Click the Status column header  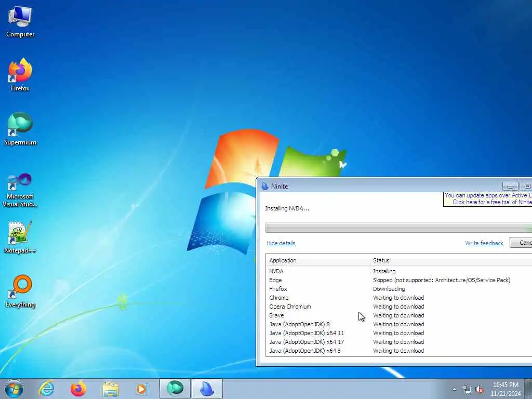coord(451,260)
